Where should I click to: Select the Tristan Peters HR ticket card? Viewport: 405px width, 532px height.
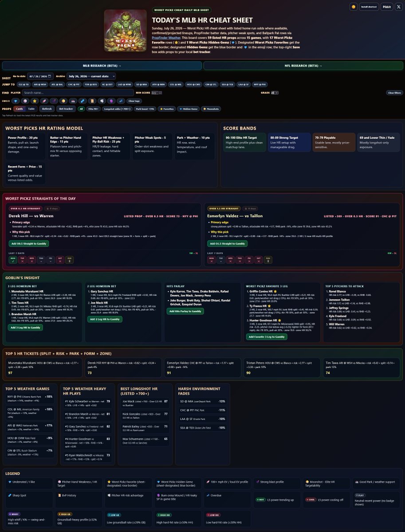[282, 368]
